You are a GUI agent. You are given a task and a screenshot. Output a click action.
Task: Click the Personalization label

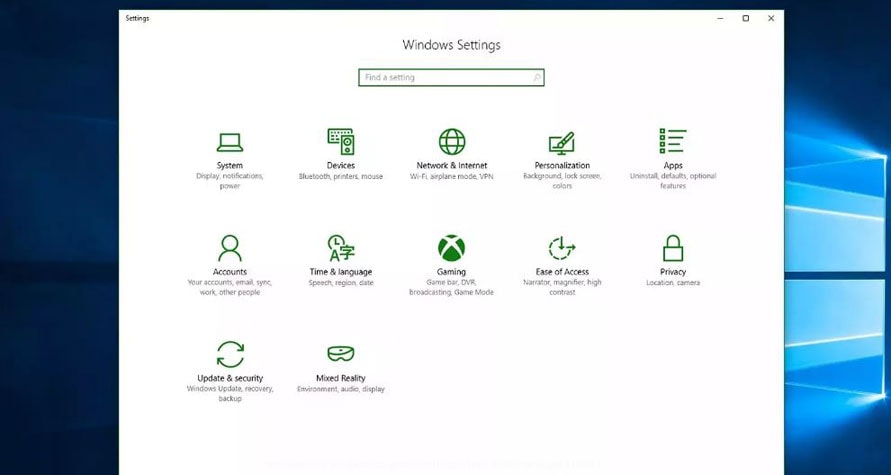click(x=562, y=165)
